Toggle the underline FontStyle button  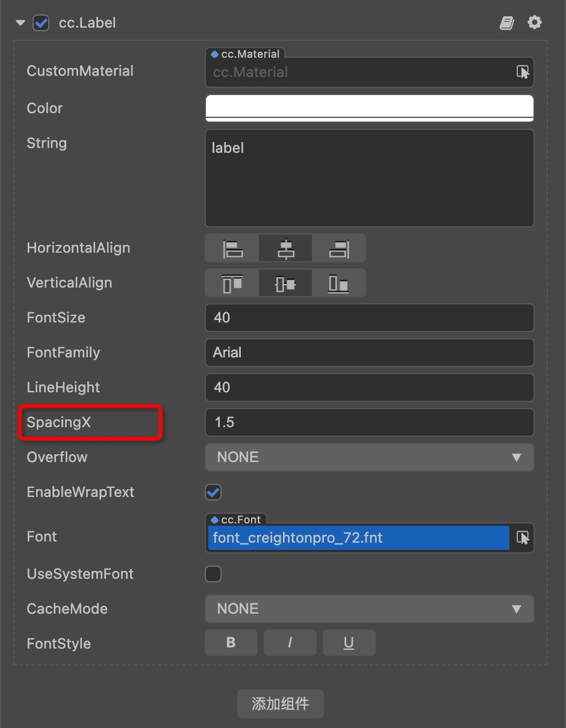point(349,643)
